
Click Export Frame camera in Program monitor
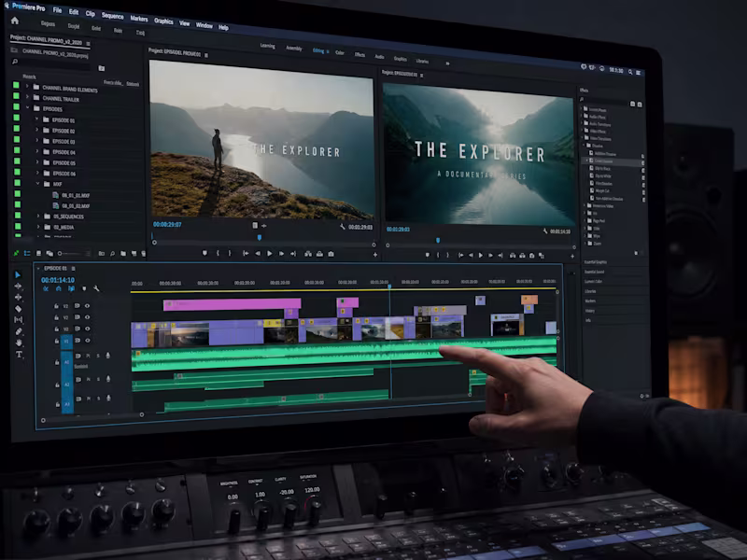(531, 256)
